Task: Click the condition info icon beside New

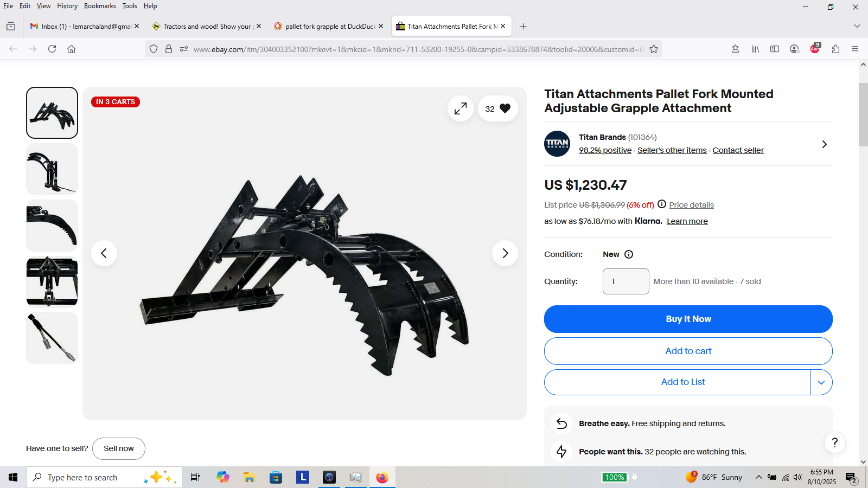Action: pyautogui.click(x=629, y=254)
